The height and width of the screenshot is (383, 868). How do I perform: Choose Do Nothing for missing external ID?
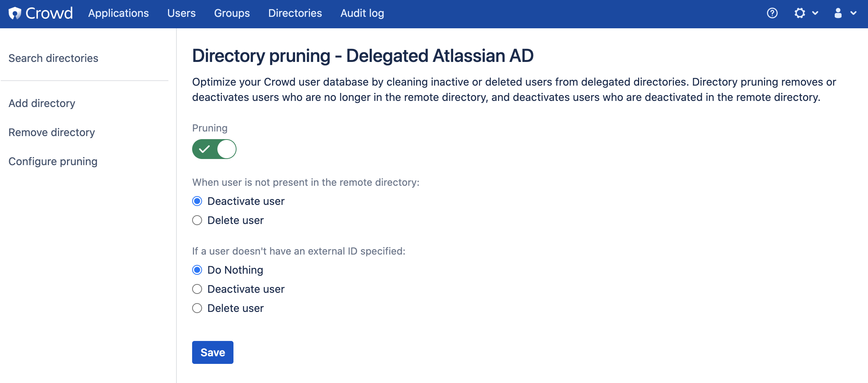coord(197,270)
